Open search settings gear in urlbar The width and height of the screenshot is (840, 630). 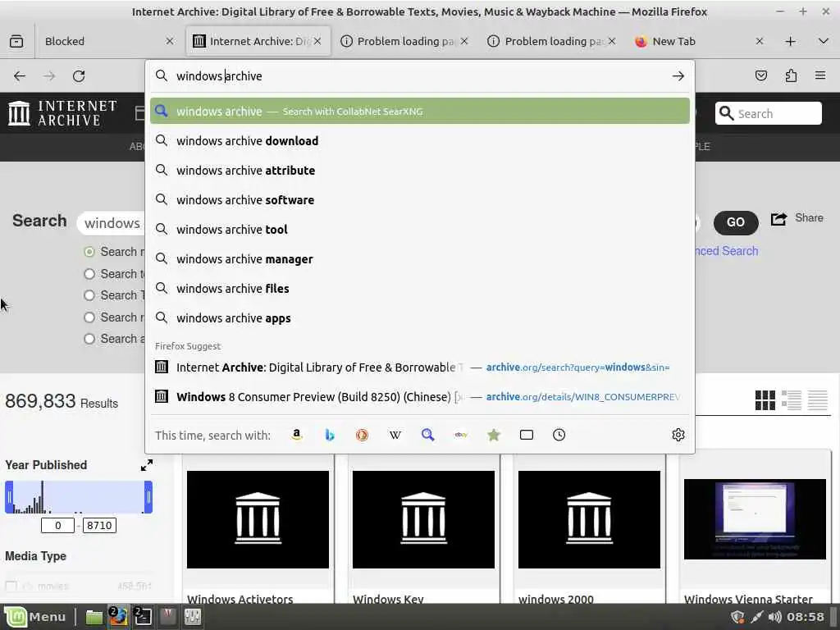click(x=678, y=435)
